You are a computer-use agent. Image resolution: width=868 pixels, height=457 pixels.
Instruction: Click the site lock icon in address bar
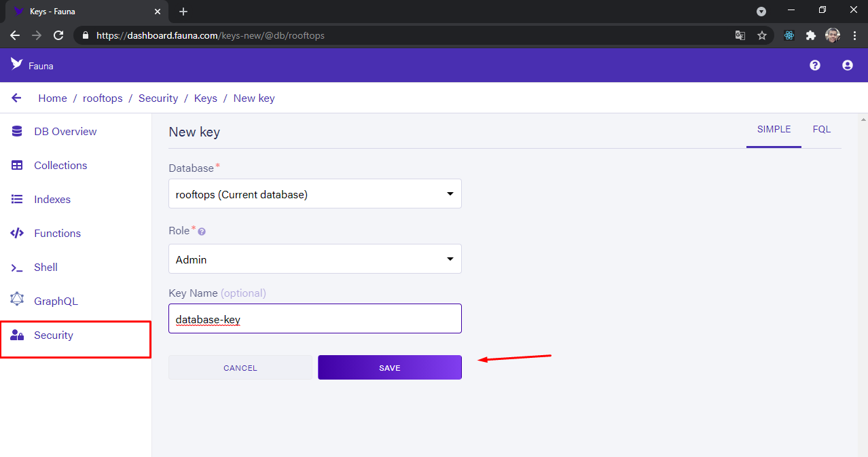[86, 35]
